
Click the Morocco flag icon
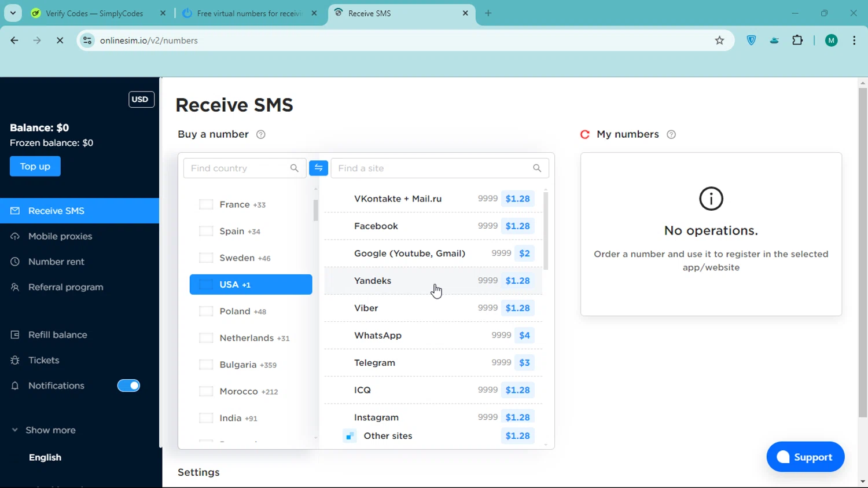click(x=206, y=391)
